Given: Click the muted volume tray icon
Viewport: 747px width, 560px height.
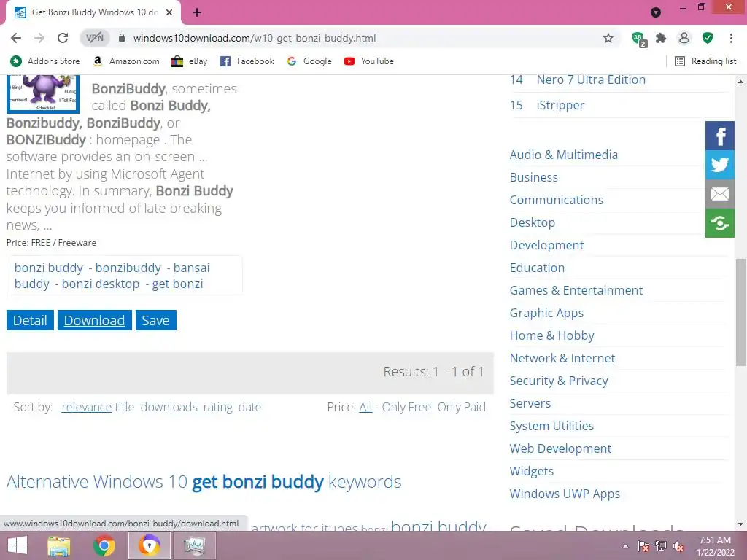Looking at the screenshot, I should [x=678, y=546].
